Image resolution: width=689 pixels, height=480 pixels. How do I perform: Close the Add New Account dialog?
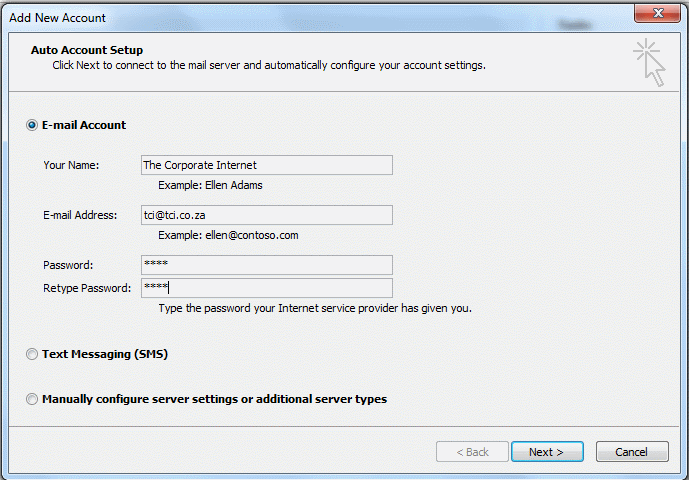657,13
